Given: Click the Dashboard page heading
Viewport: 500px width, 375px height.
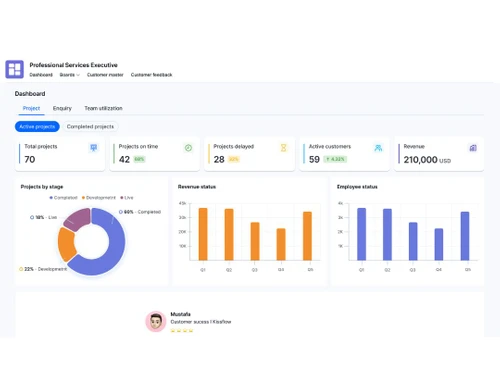Looking at the screenshot, I should [30, 94].
